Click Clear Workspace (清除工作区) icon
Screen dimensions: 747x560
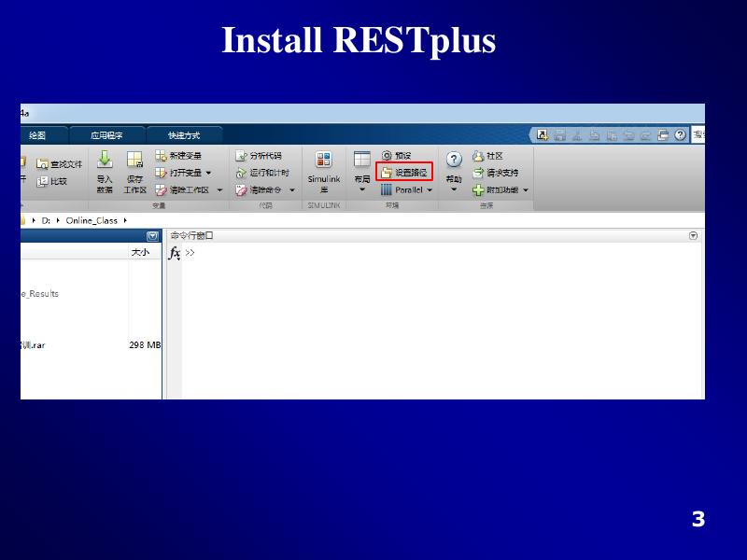[161, 190]
